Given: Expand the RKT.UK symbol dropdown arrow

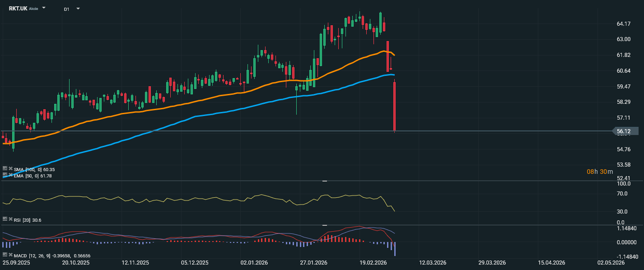Looking at the screenshot, I should [44, 8].
